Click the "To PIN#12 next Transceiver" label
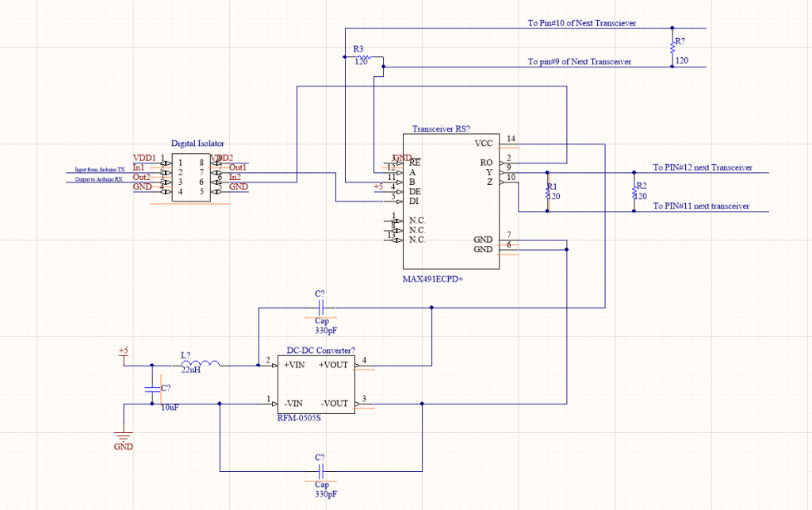This screenshot has height=510, width=812. (702, 168)
